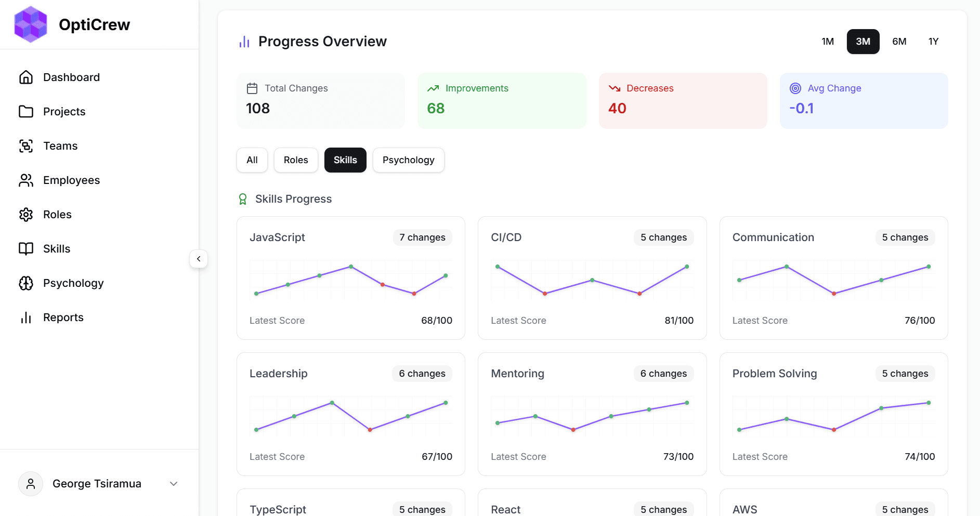Click the calendar icon in Total Changes card
This screenshot has height=516, width=980.
pyautogui.click(x=253, y=88)
